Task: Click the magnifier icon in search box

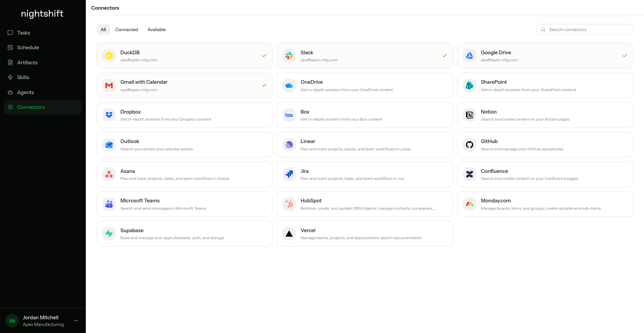Action: (543, 29)
